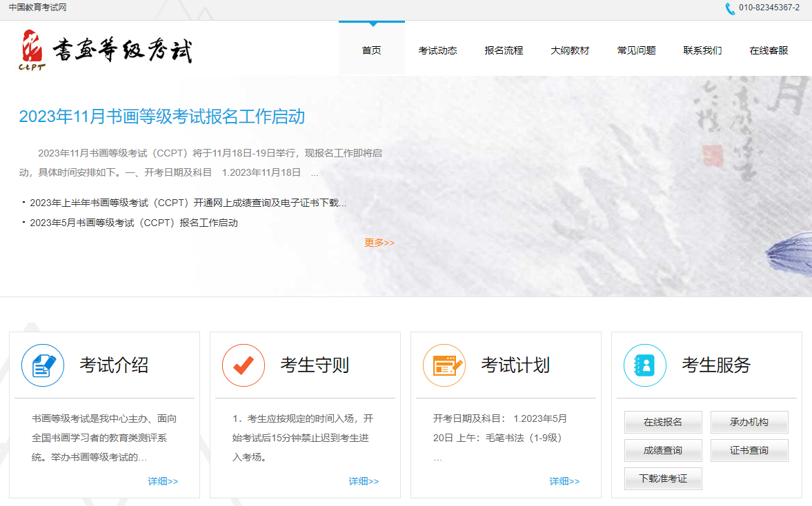
Task: Click 详细>> under 考试介绍
Action: click(x=163, y=481)
